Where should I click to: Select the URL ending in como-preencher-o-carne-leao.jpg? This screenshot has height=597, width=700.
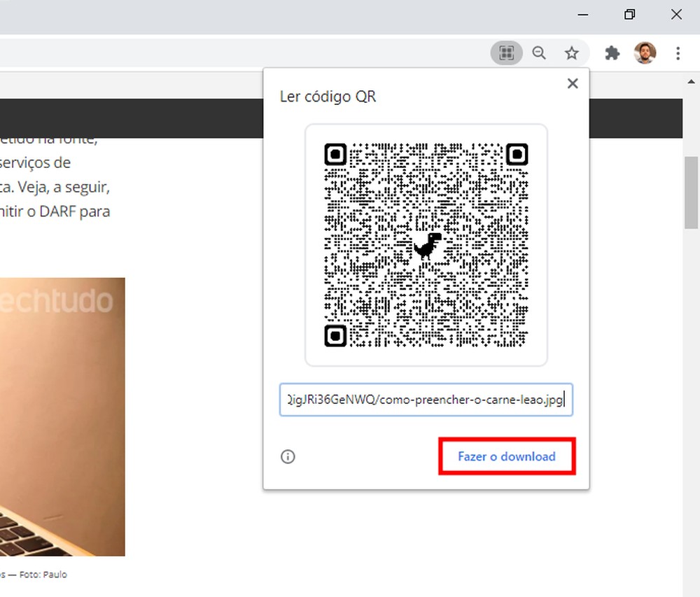426,400
